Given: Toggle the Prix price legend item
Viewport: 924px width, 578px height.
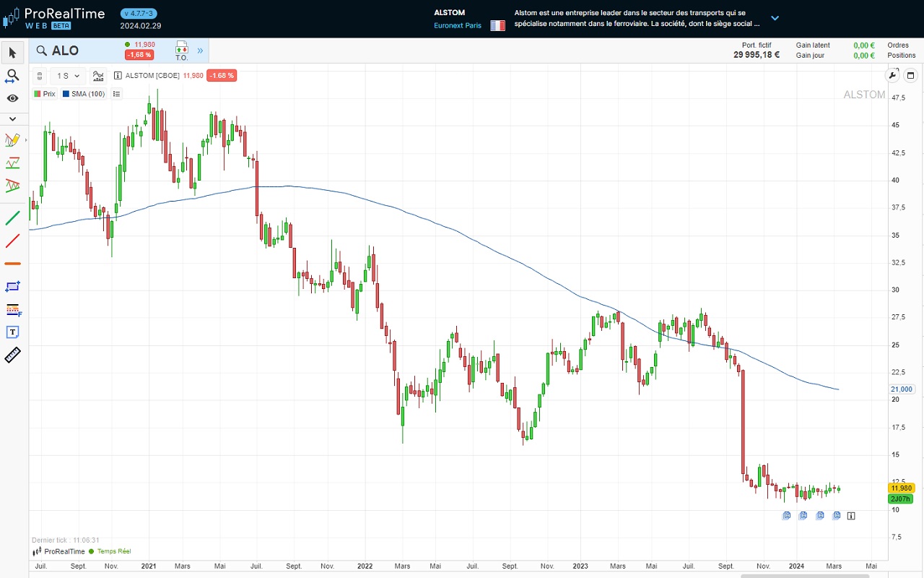Looking at the screenshot, I should pyautogui.click(x=44, y=94).
